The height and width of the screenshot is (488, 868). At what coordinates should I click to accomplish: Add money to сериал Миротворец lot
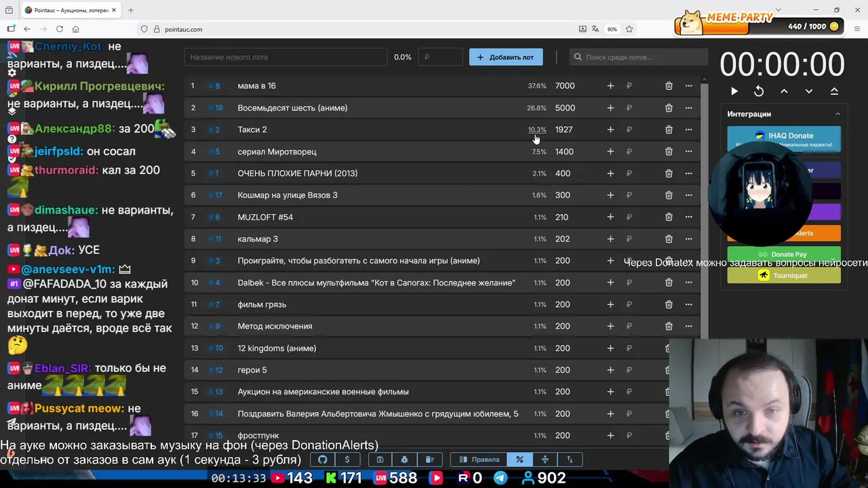coord(610,152)
